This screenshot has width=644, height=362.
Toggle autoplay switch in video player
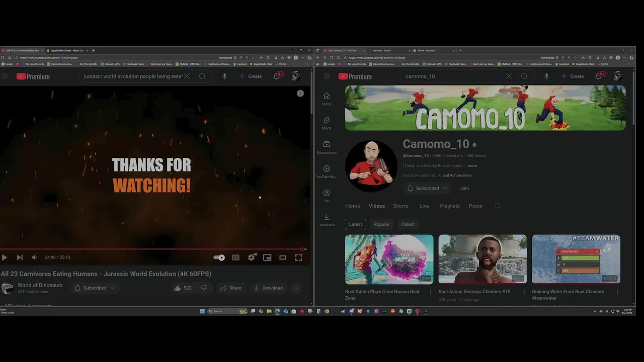point(219,257)
